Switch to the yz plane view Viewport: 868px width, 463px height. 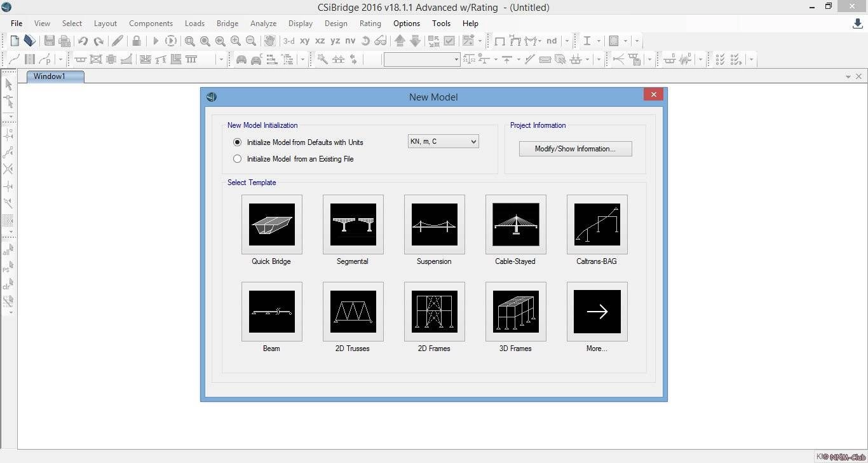(x=335, y=41)
